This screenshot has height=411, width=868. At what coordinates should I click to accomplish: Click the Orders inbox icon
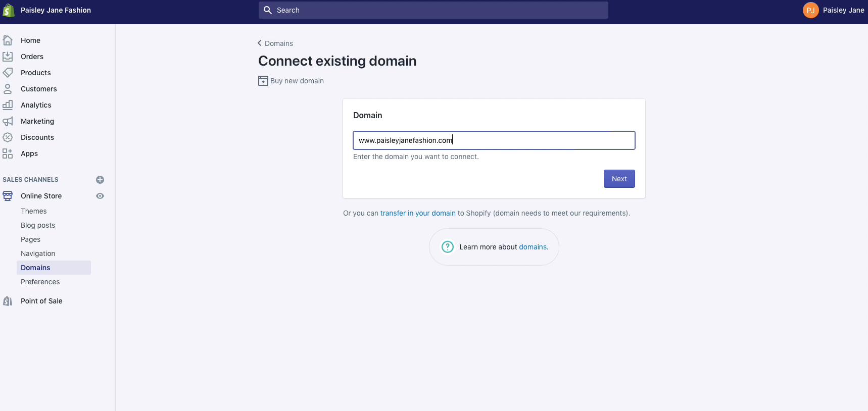8,57
